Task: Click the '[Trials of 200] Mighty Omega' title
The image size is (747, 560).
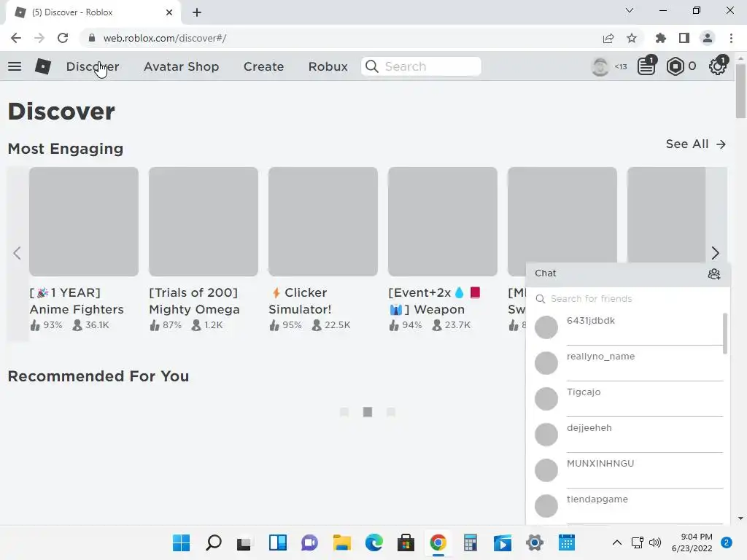Action: click(x=194, y=301)
